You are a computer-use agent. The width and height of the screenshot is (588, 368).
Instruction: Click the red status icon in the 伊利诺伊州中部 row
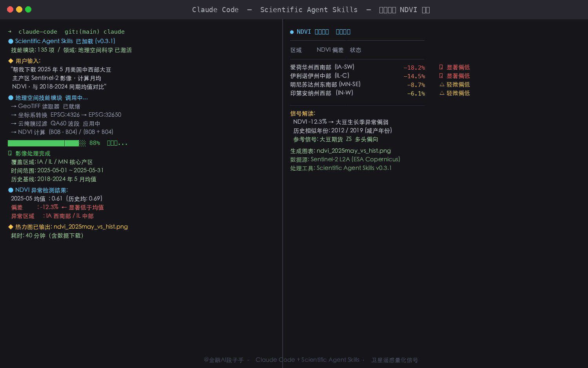(x=441, y=76)
